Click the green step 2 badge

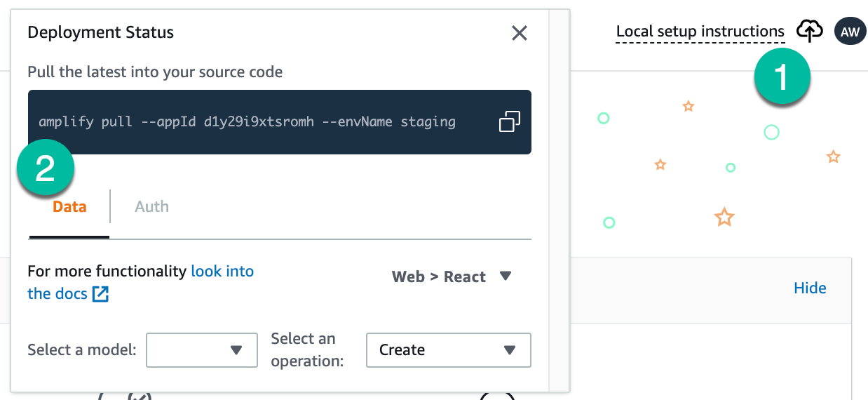[x=46, y=169]
